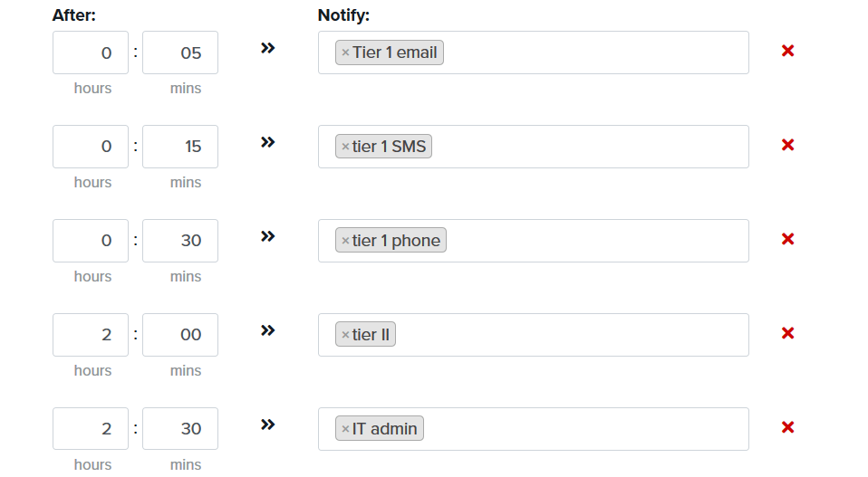Remove the tier 1 phone tag
Image resolution: width=868 pixels, height=477 pixels.
coord(345,241)
